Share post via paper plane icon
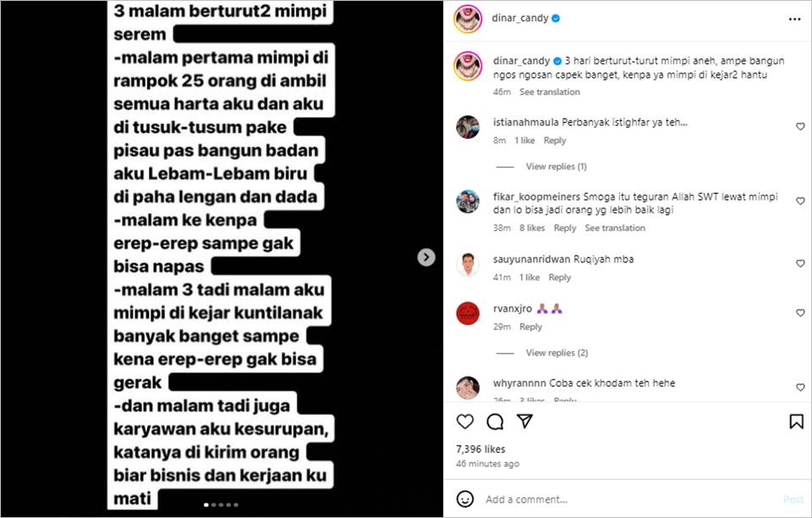 pos(524,422)
